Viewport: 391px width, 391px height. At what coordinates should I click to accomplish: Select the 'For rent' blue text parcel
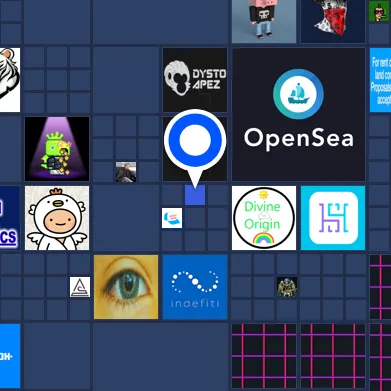(x=380, y=80)
